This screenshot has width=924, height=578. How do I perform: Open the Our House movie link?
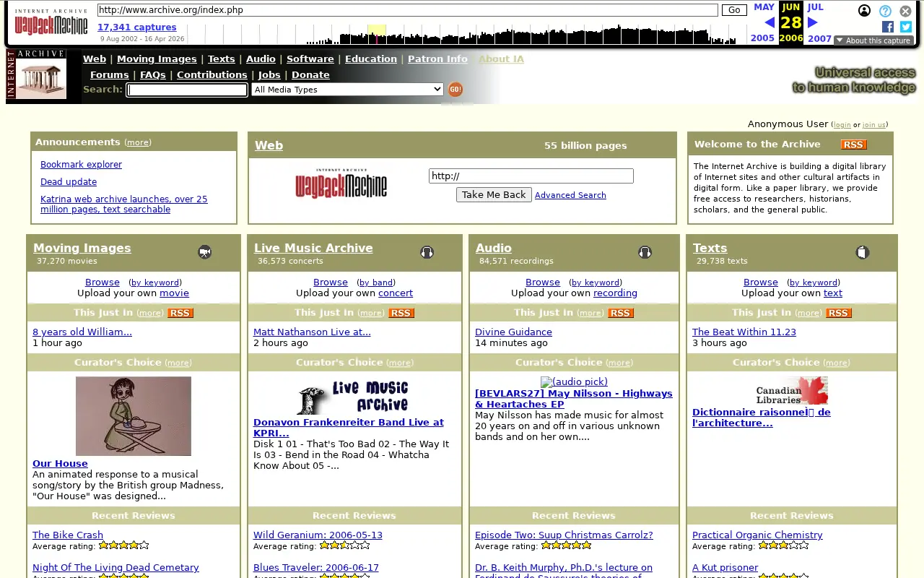point(60,464)
